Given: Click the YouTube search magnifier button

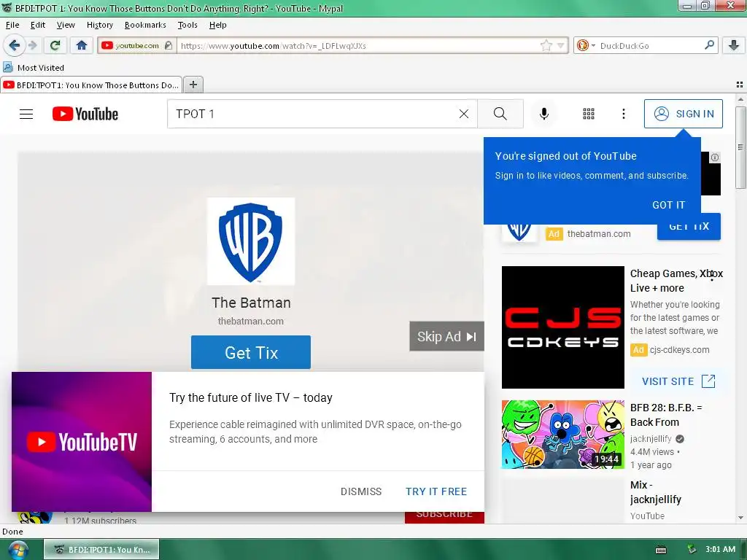Looking at the screenshot, I should pyautogui.click(x=500, y=114).
